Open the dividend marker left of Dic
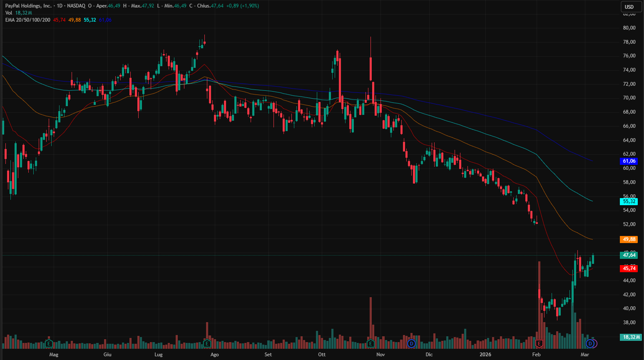The height and width of the screenshot is (360, 644). [x=412, y=343]
